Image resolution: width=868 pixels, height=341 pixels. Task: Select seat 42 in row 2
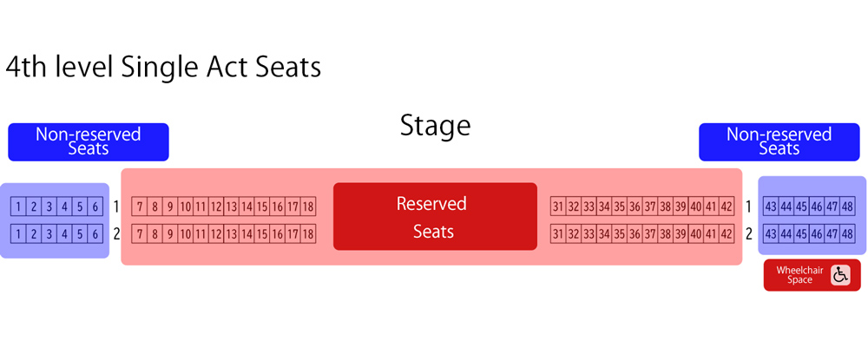(x=727, y=234)
